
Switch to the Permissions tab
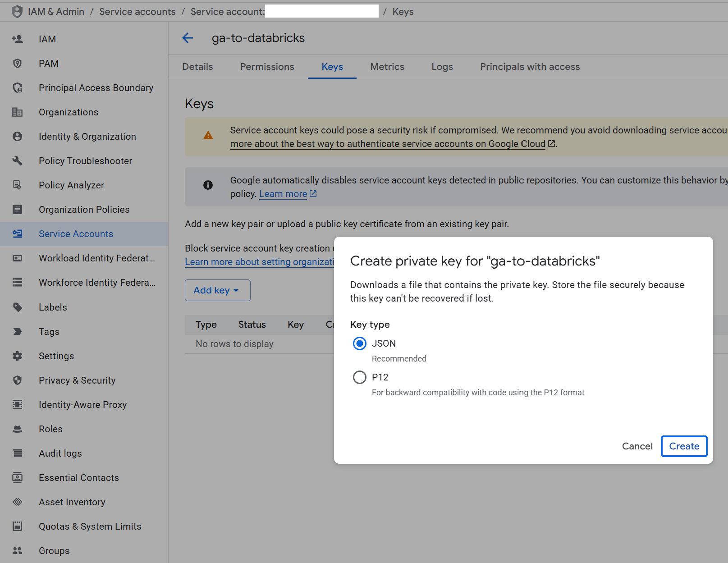(267, 67)
